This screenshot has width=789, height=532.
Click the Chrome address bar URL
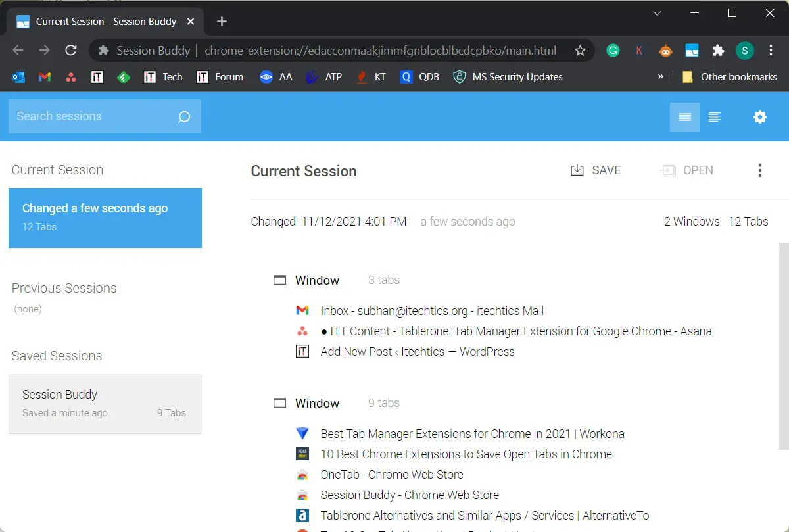pos(381,51)
